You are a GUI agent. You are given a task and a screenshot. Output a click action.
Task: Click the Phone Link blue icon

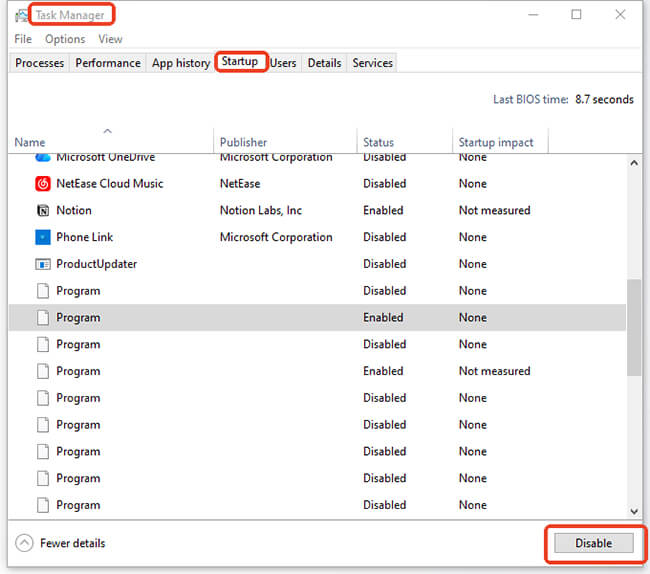coord(43,237)
